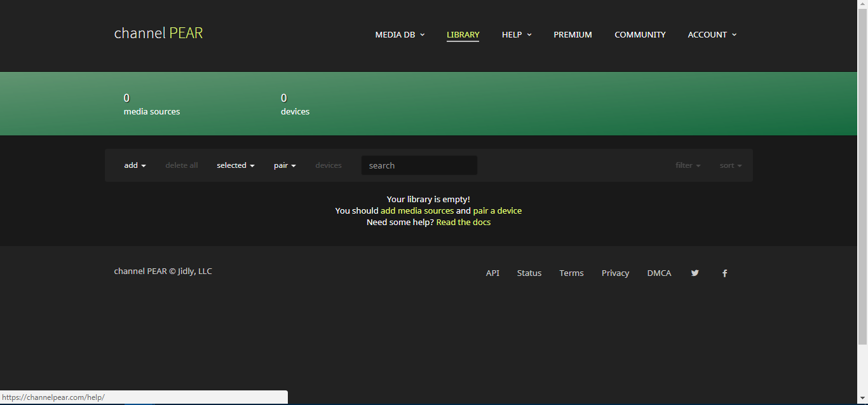View the DMCA footer link
Image resolution: width=868 pixels, height=405 pixels.
[x=659, y=273]
